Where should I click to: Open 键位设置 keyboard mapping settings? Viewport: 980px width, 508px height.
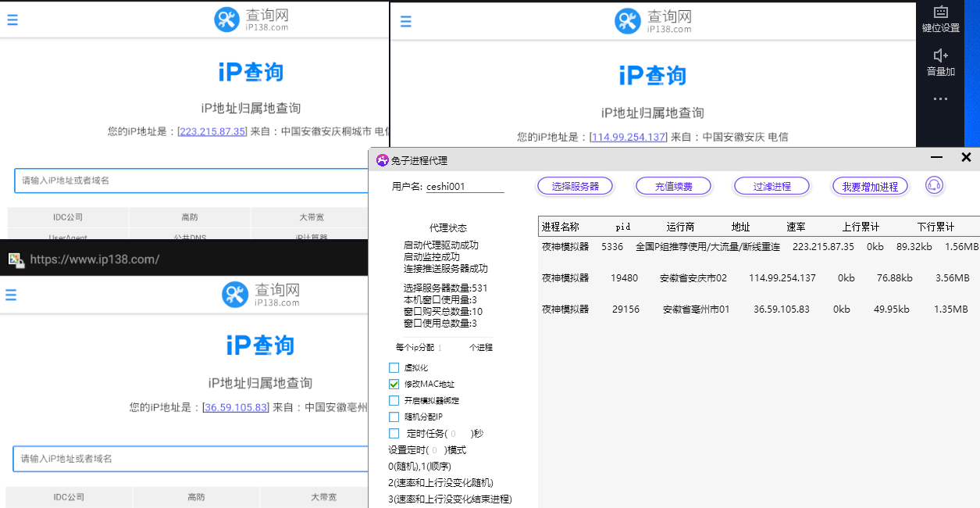pos(940,20)
